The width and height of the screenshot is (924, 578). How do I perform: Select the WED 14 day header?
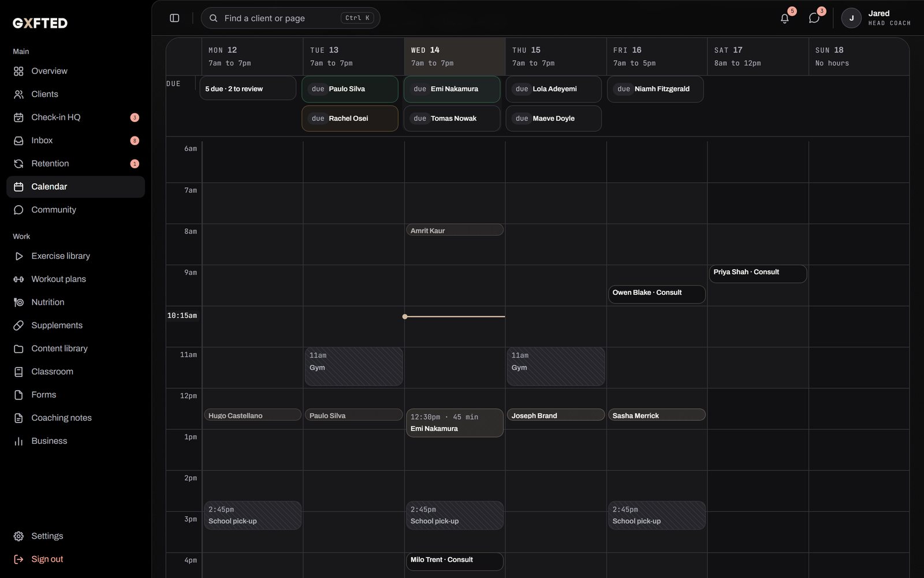[454, 56]
